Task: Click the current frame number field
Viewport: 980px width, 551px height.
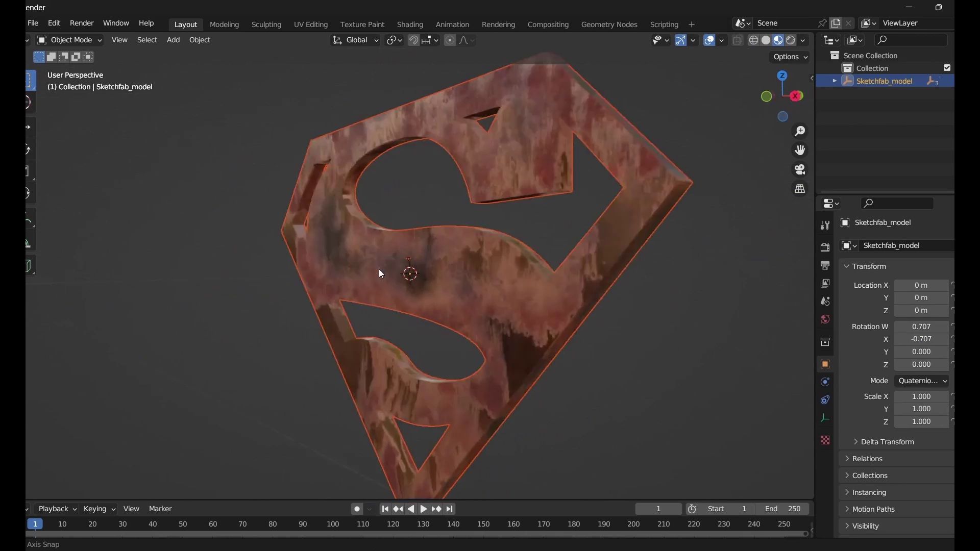Action: (x=658, y=509)
